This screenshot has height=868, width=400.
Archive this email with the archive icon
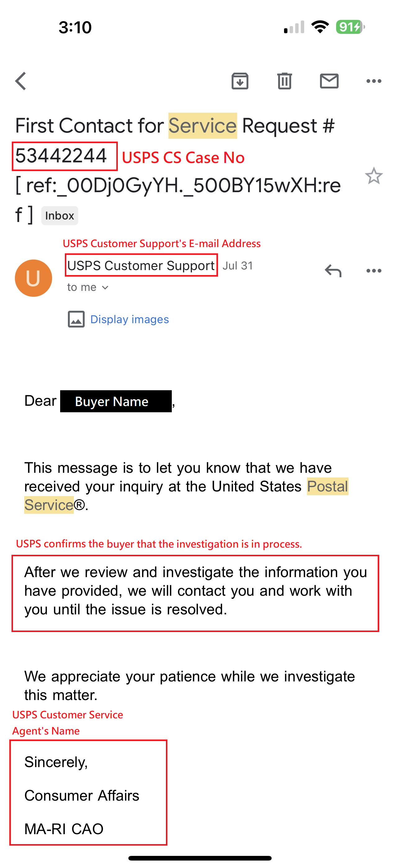(x=240, y=81)
